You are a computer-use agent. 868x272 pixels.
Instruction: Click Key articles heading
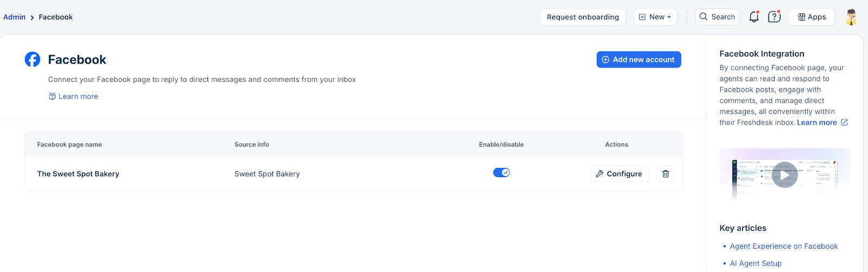tap(743, 228)
